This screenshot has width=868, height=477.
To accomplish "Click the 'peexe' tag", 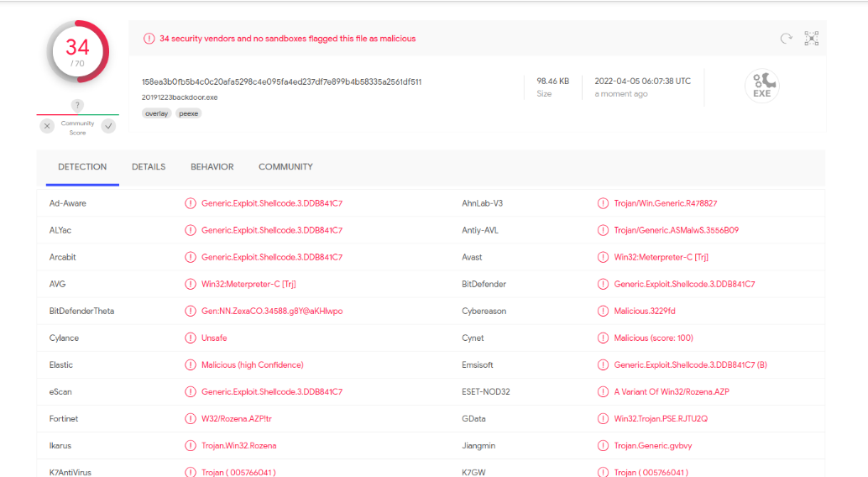I will tap(189, 113).
